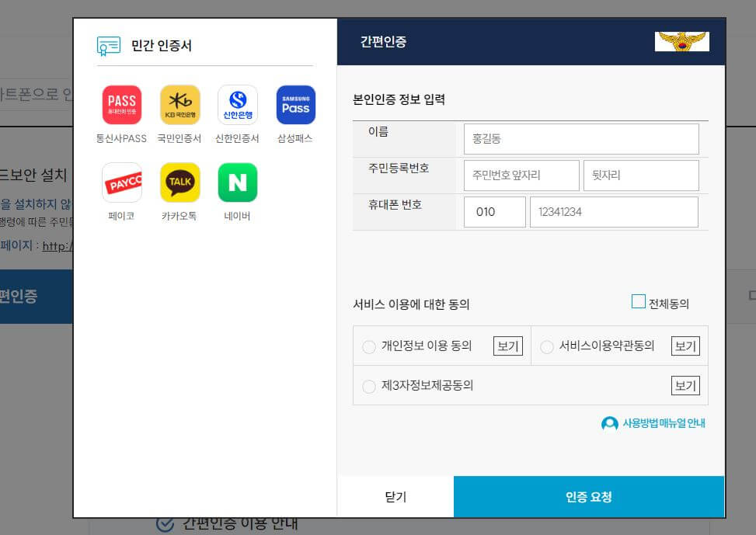This screenshot has width=756, height=535.
Task: Click the 간편인증 title in header
Action: 383,41
